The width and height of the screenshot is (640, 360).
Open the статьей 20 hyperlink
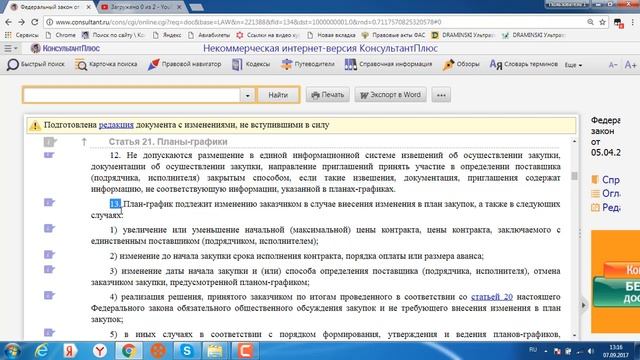[491, 297]
